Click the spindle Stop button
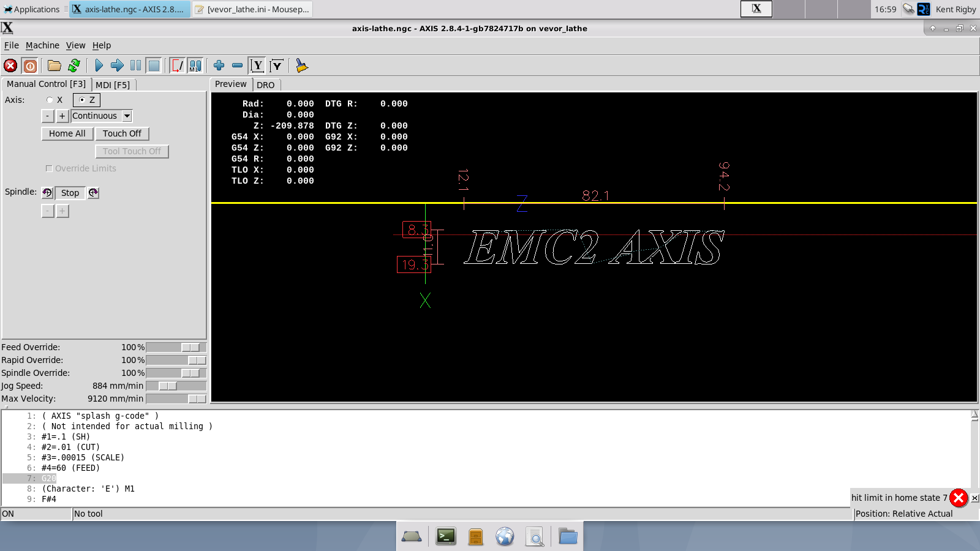 70,193
